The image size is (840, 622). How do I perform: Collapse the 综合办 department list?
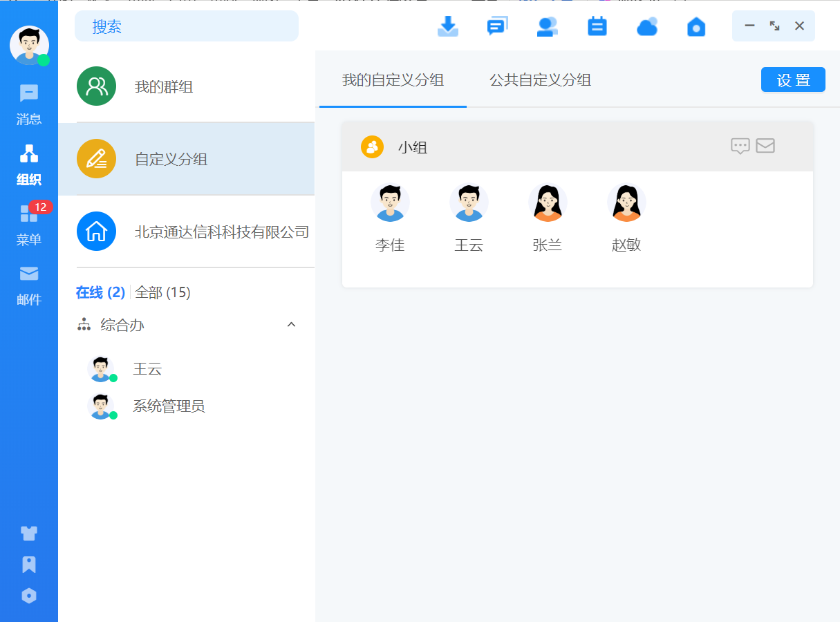(291, 325)
